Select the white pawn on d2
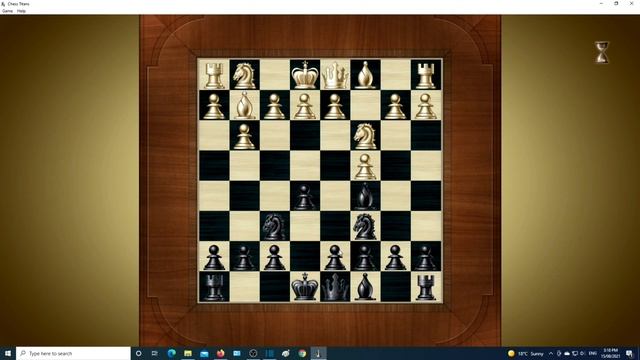 pos(335,105)
